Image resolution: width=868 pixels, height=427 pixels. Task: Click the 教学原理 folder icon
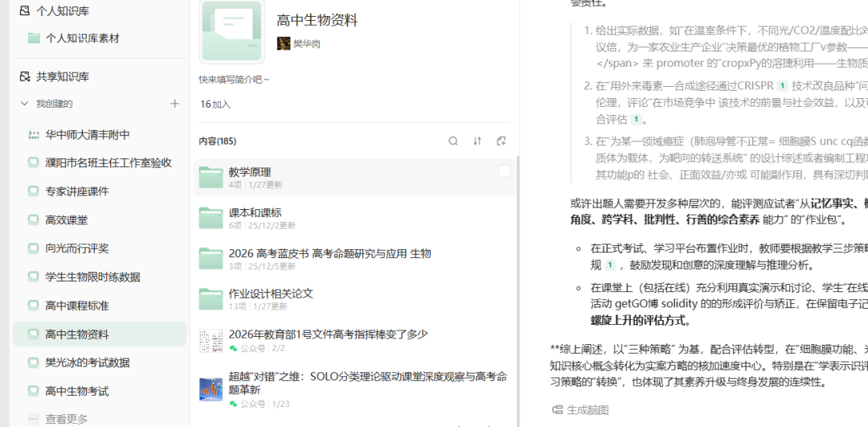(x=211, y=177)
